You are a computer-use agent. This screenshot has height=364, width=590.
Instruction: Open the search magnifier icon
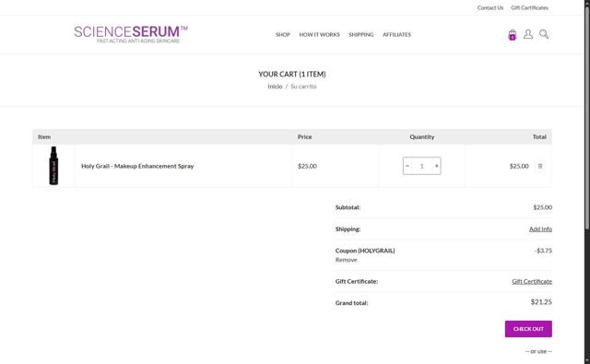(544, 34)
